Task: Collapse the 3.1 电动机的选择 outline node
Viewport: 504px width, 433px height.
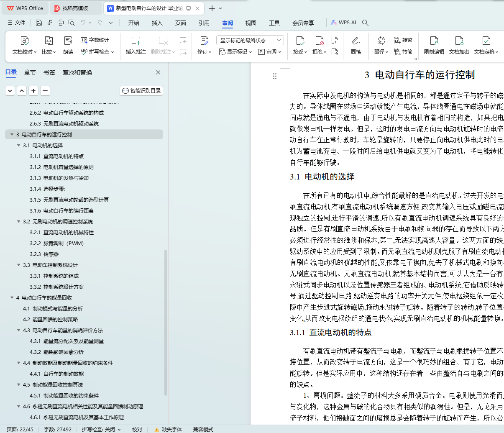Action: coord(19,146)
